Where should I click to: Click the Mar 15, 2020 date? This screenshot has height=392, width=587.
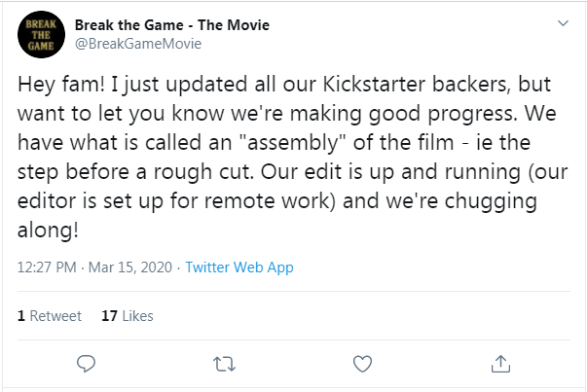tap(129, 267)
